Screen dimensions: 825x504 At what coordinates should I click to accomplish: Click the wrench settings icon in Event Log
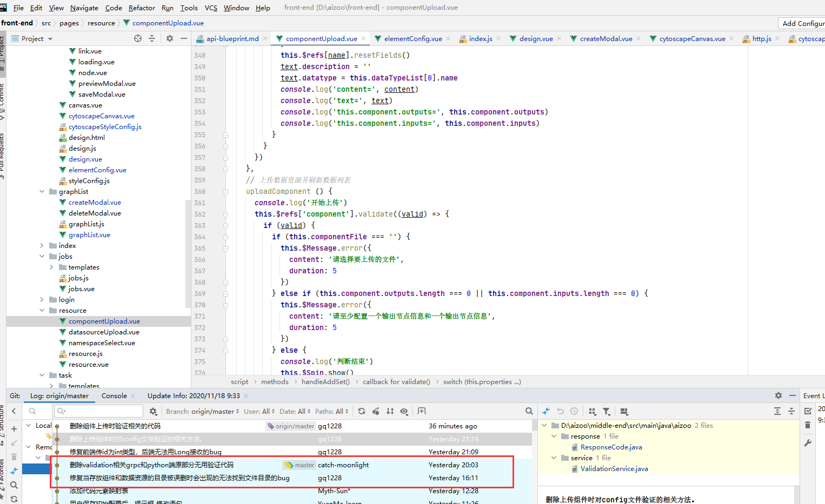(808, 443)
